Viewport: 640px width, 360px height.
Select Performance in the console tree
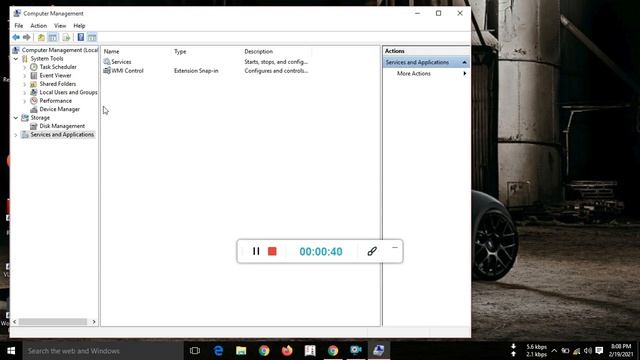click(56, 101)
